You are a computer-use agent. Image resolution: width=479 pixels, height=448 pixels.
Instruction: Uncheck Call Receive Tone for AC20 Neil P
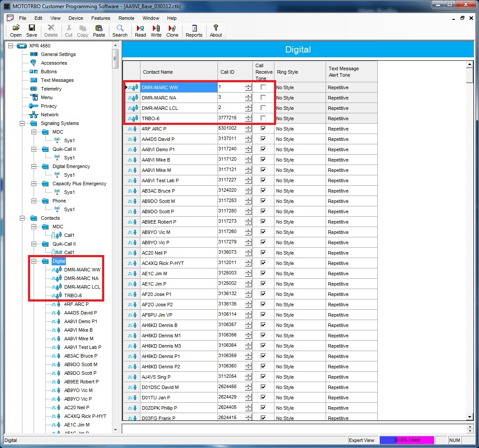pos(263,252)
